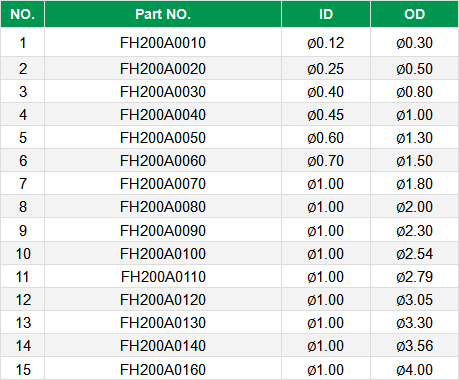
Task: Click the ID column header
Action: coord(326,14)
